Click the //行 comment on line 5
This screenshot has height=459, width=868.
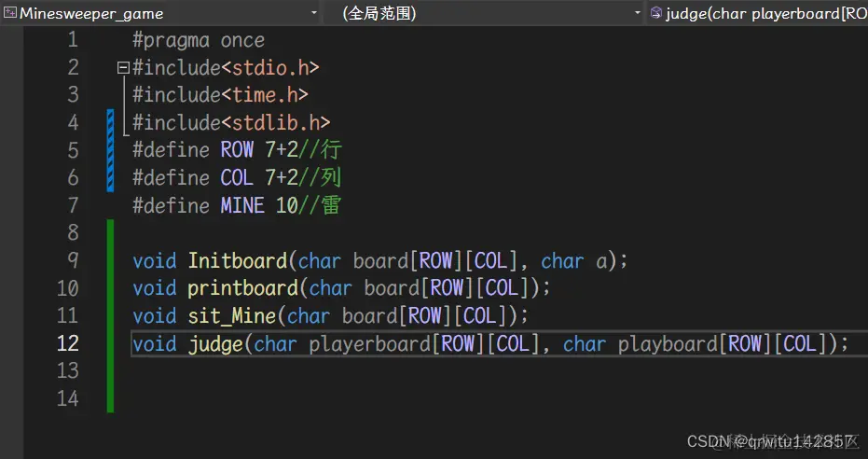[321, 150]
